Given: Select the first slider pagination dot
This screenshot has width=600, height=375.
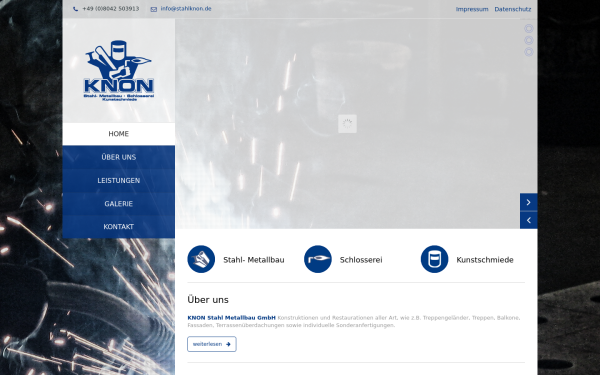Looking at the screenshot, I should click(x=528, y=29).
